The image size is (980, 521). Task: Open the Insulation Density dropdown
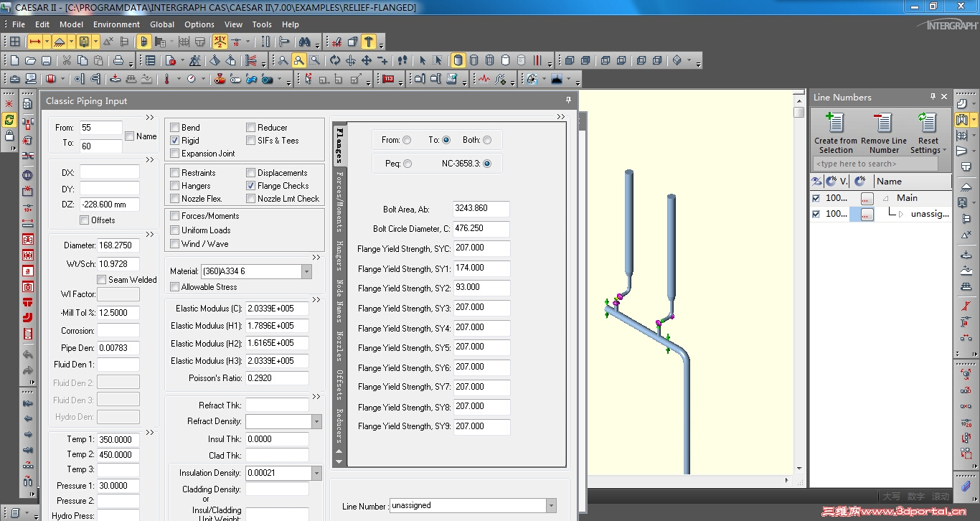316,473
